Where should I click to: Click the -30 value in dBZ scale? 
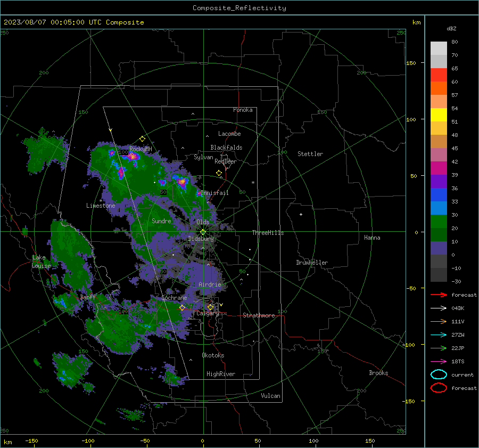click(456, 281)
